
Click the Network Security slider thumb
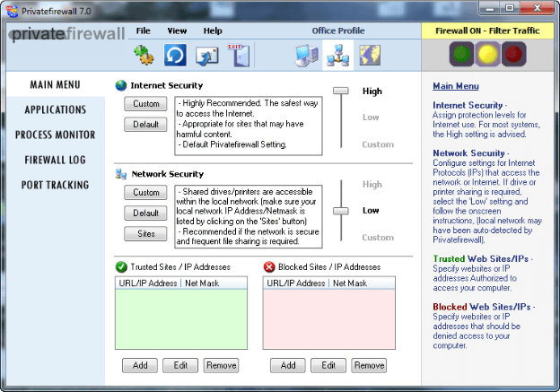pos(341,211)
